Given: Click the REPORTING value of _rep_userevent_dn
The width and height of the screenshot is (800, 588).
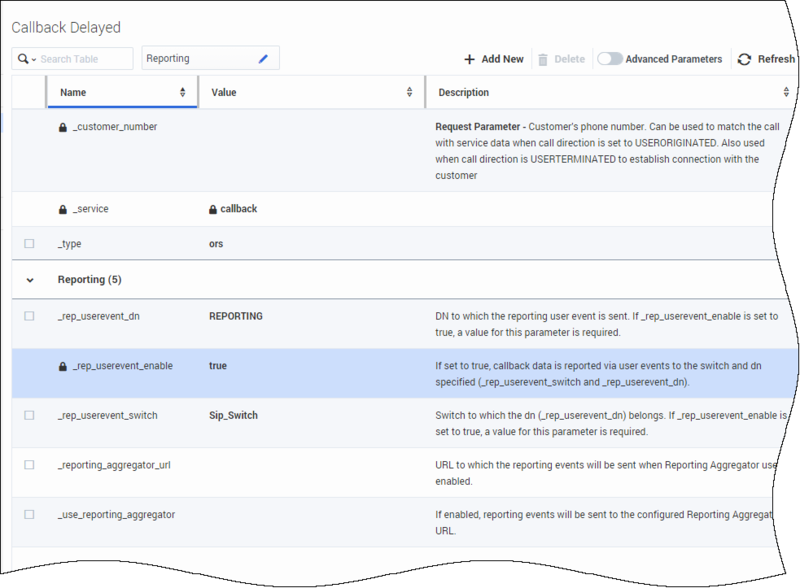Looking at the screenshot, I should 235,316.
